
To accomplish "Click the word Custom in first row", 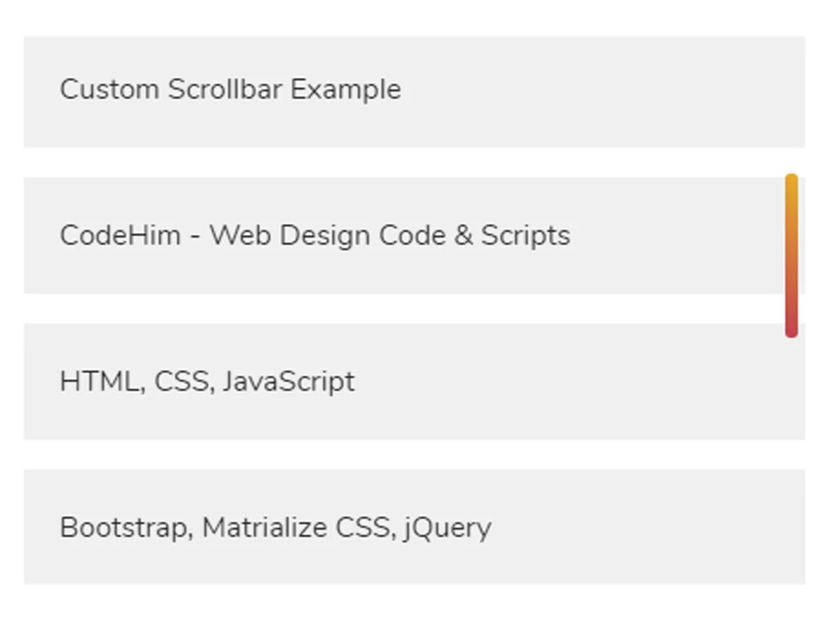I will click(109, 89).
